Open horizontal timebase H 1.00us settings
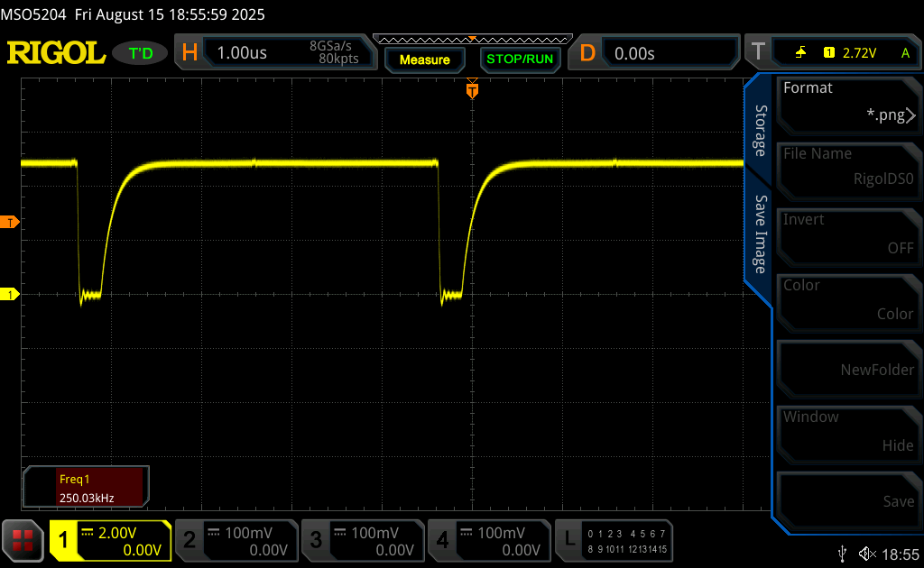This screenshot has height=568, width=924. (272, 53)
